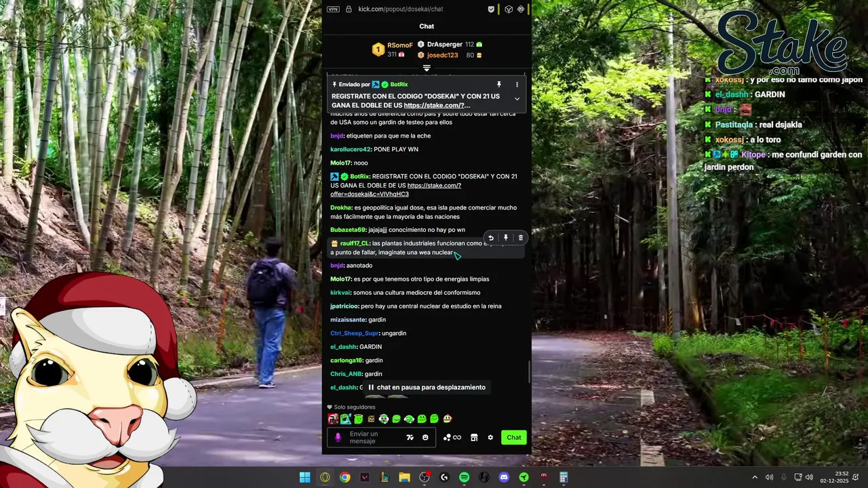Pin the raulf17_CL message

(x=506, y=238)
